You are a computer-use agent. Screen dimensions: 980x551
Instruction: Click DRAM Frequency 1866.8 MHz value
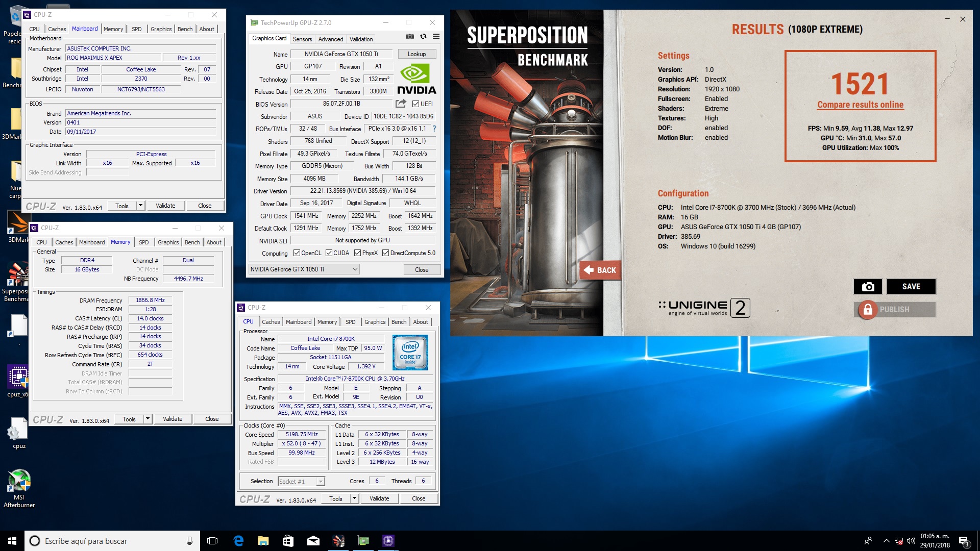tap(151, 300)
